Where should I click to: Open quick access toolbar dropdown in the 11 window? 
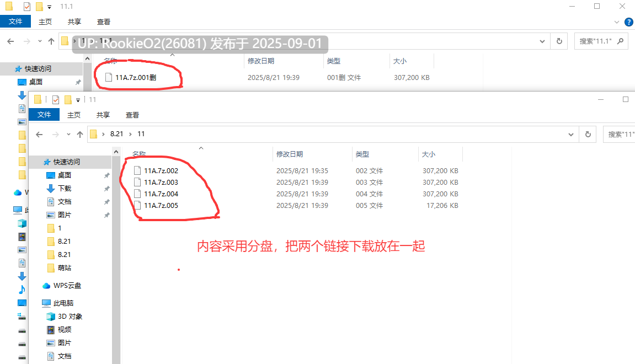point(78,100)
